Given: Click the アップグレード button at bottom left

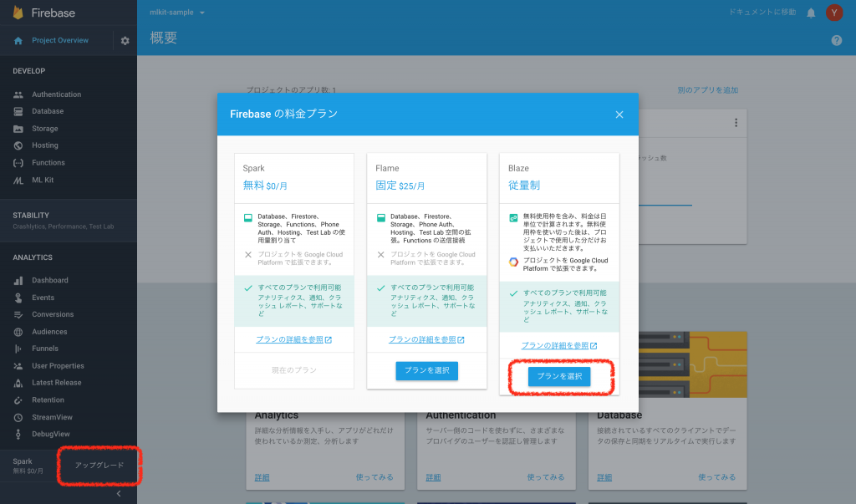Looking at the screenshot, I should pos(99,466).
